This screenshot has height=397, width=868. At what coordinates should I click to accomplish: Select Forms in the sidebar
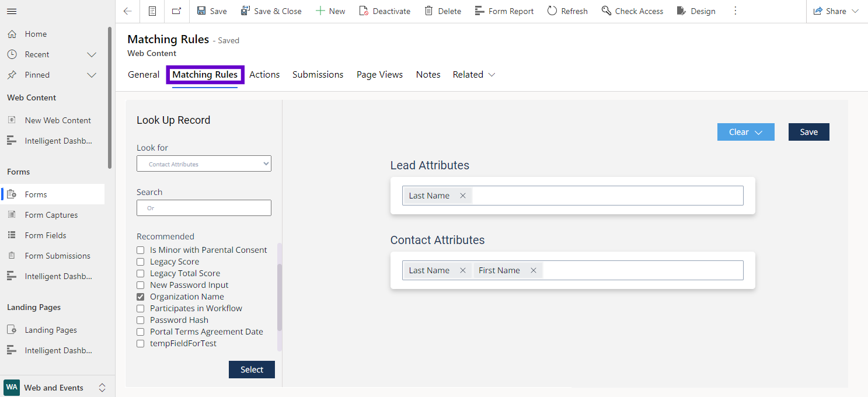(x=53, y=194)
